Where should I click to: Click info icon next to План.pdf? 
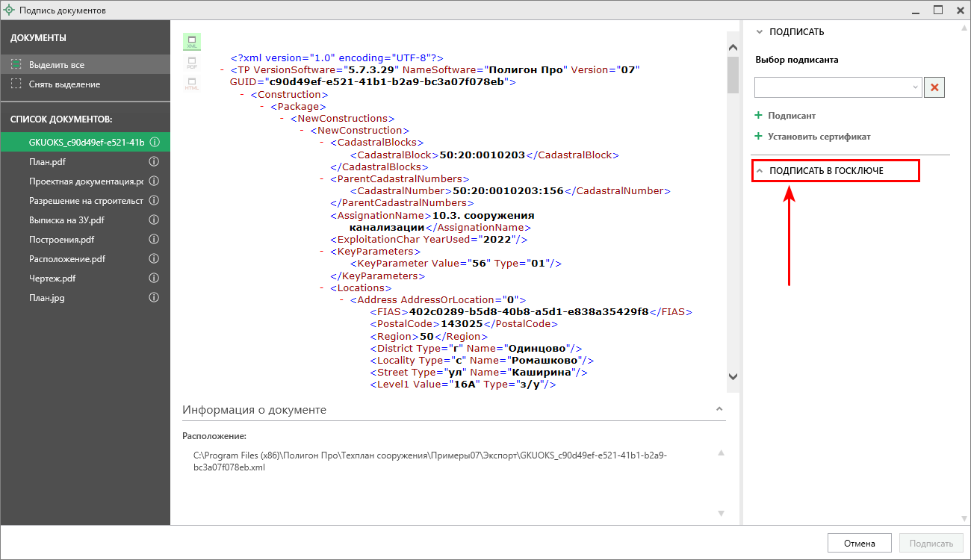point(154,162)
